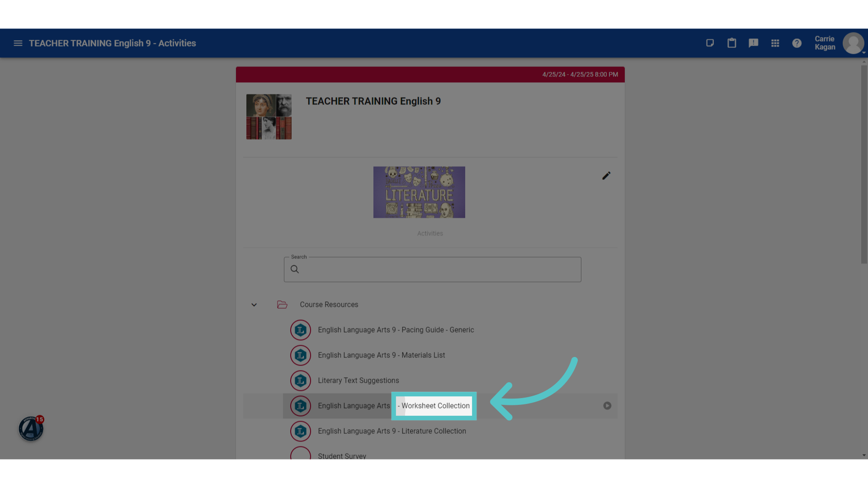Click into the Search field
Screen dimensions: 868x488
(x=432, y=270)
